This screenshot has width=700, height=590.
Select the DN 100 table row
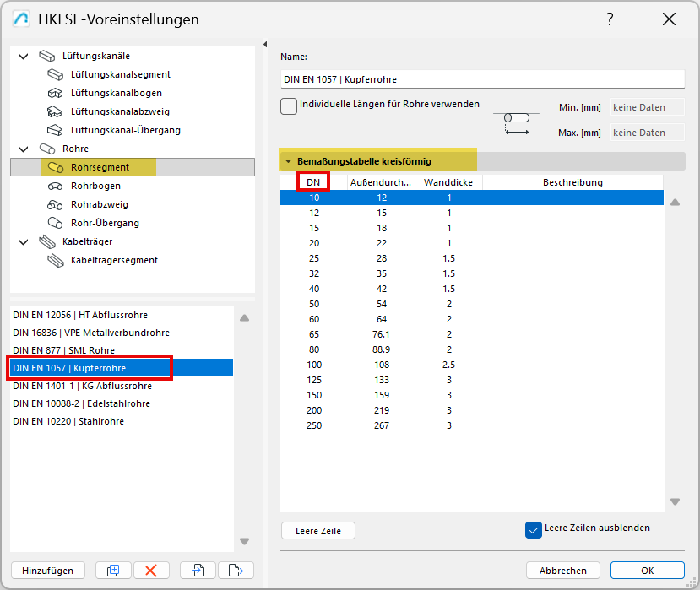click(472, 365)
